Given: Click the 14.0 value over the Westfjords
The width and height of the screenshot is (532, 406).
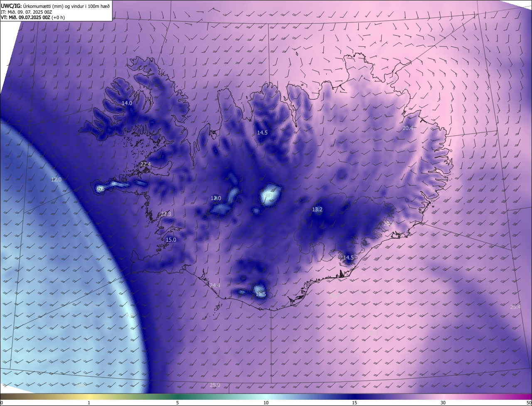Looking at the screenshot, I should tap(127, 103).
